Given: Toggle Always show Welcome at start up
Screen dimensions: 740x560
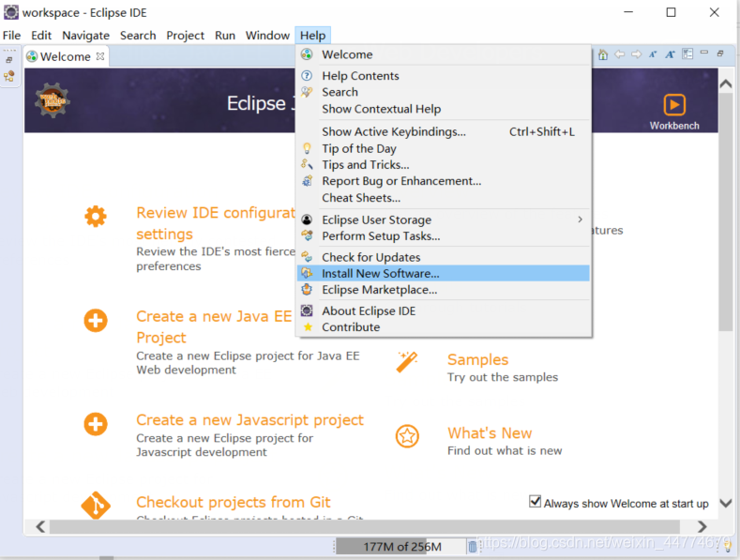Looking at the screenshot, I should click(x=535, y=502).
